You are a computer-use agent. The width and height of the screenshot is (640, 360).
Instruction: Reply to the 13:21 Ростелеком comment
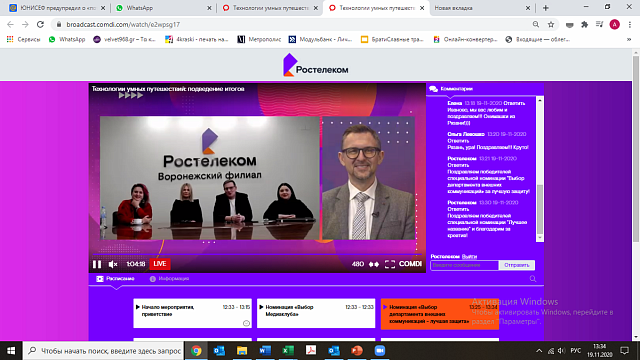click(x=458, y=165)
